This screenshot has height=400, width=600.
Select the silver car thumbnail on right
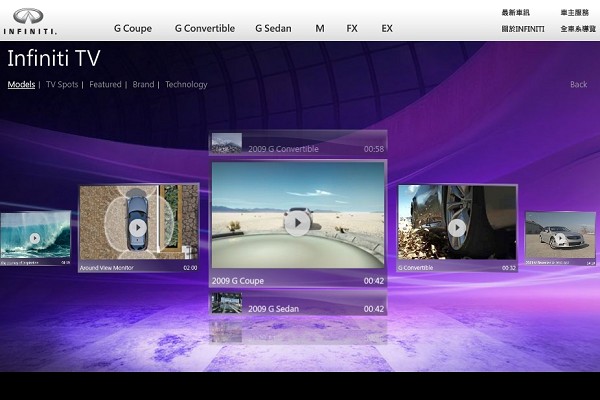point(560,238)
